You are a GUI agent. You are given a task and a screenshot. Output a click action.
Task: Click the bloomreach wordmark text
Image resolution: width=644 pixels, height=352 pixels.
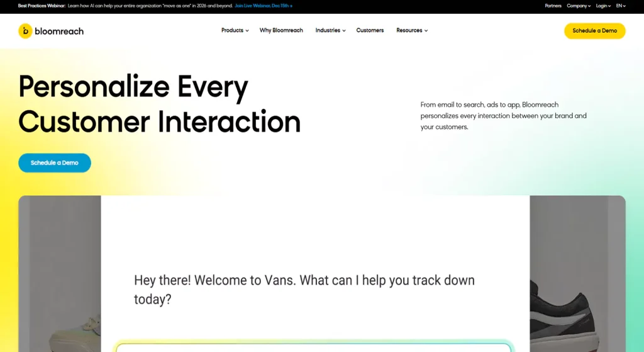(x=59, y=31)
